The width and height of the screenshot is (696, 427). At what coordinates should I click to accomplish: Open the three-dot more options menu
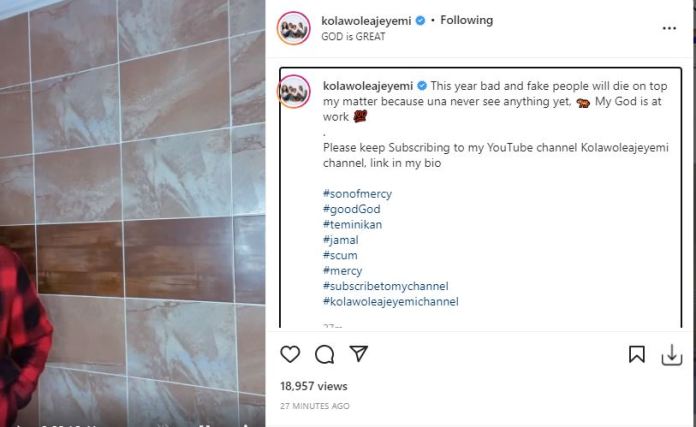click(x=669, y=28)
